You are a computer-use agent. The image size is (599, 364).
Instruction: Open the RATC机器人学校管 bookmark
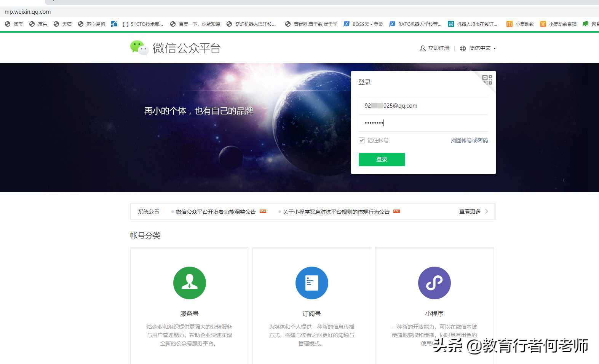415,24
